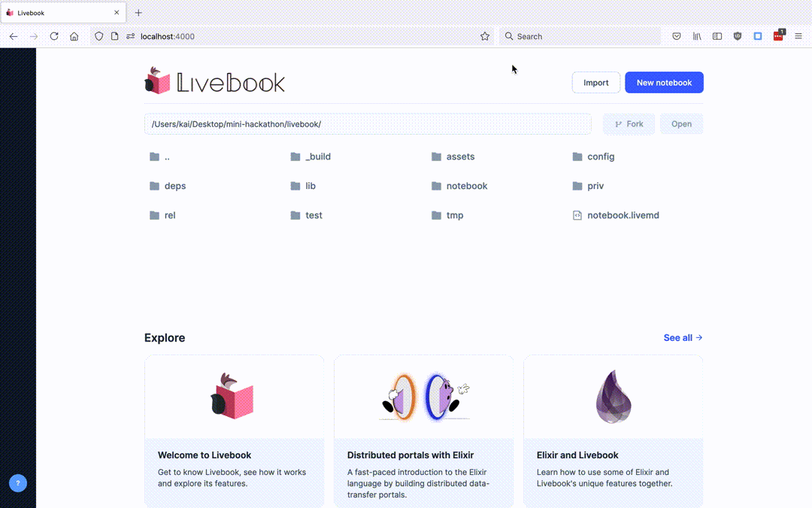Open the deps folder
The height and width of the screenshot is (508, 812).
tap(167, 186)
